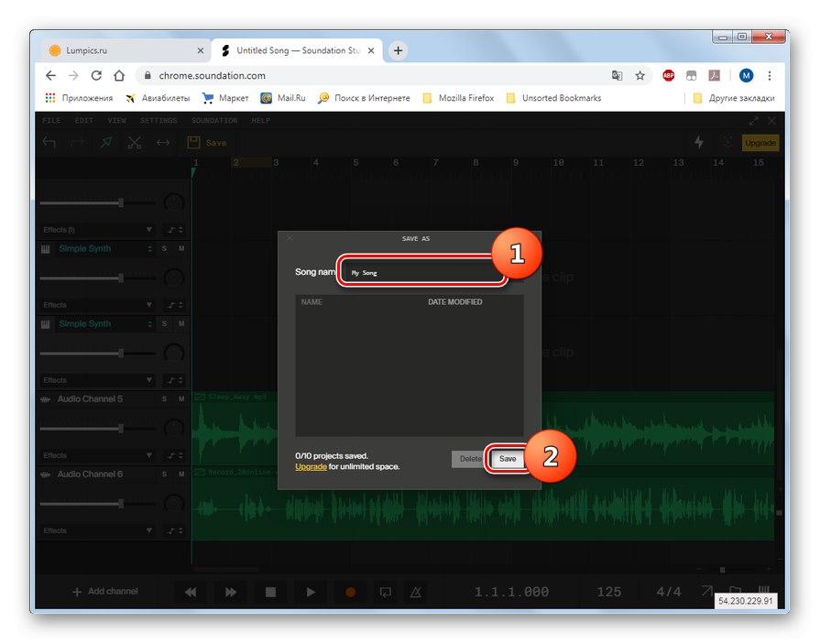The width and height of the screenshot is (820, 644).
Task: Click the yellow Upgrade button in toolbar
Action: (x=760, y=143)
